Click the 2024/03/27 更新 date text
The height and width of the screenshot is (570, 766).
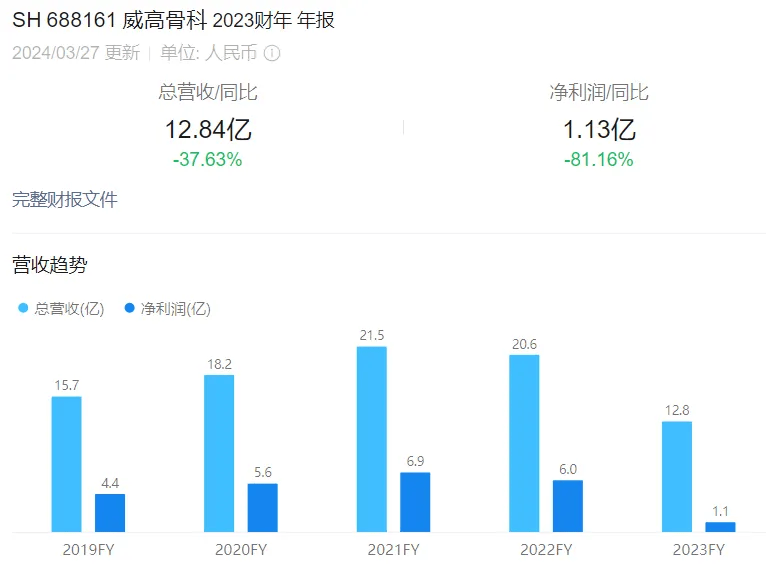(x=76, y=53)
